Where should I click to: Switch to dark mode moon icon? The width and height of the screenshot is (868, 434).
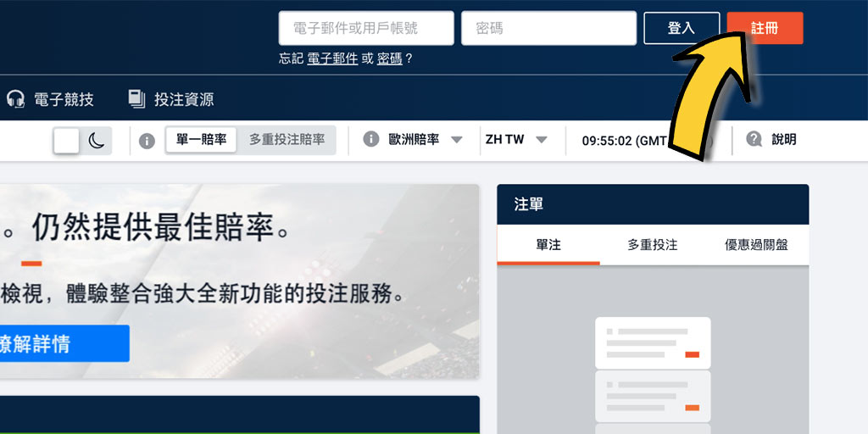pos(97,141)
